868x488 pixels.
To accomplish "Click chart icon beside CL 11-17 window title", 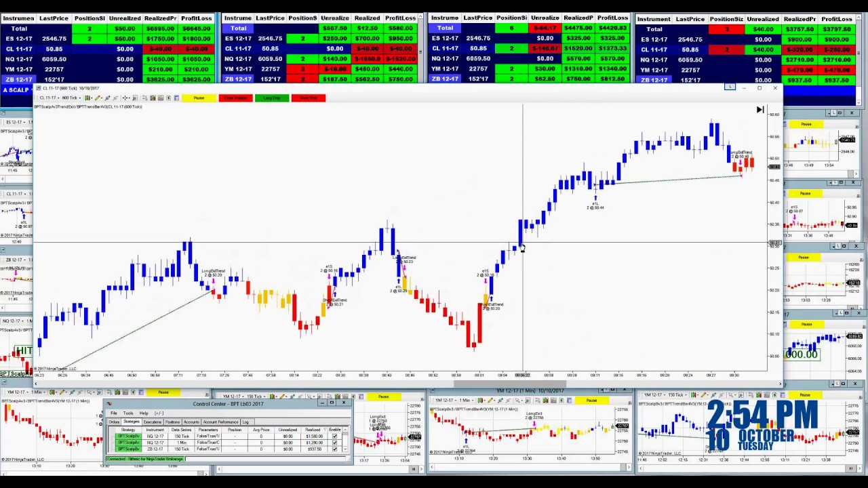I will [x=38, y=88].
